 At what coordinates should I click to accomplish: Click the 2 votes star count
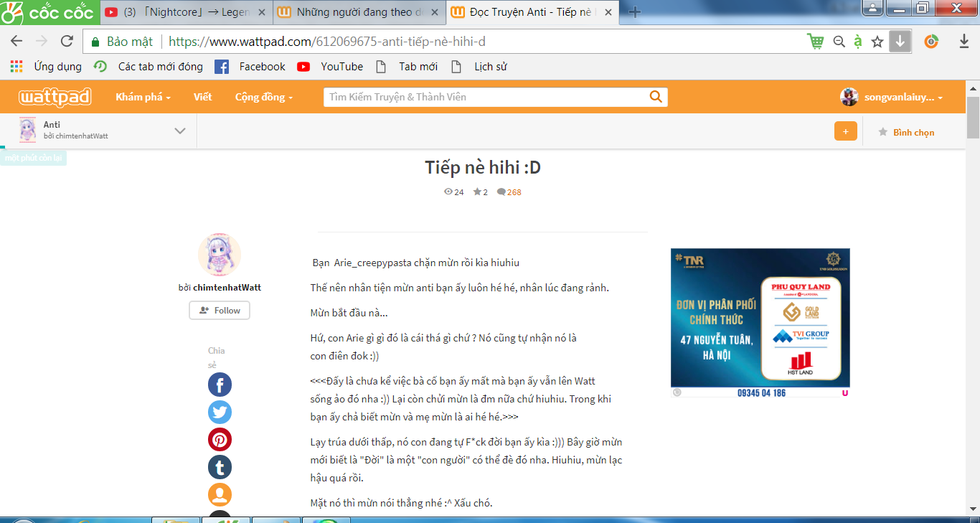coord(481,192)
